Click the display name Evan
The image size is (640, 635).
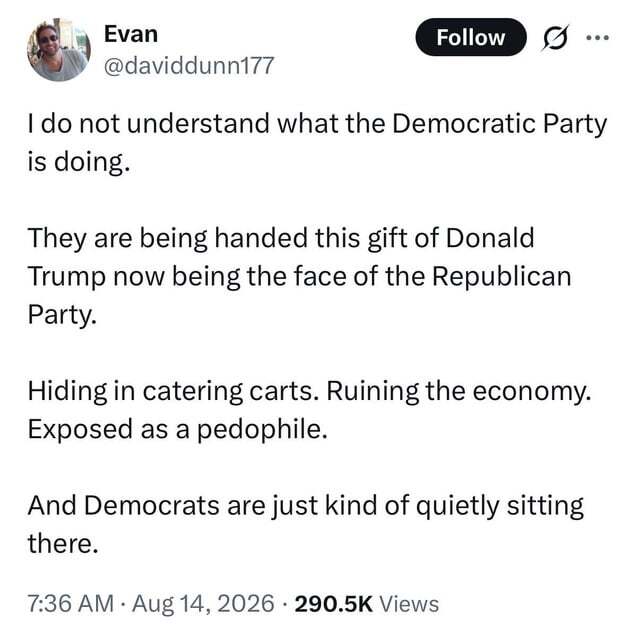[x=131, y=34]
